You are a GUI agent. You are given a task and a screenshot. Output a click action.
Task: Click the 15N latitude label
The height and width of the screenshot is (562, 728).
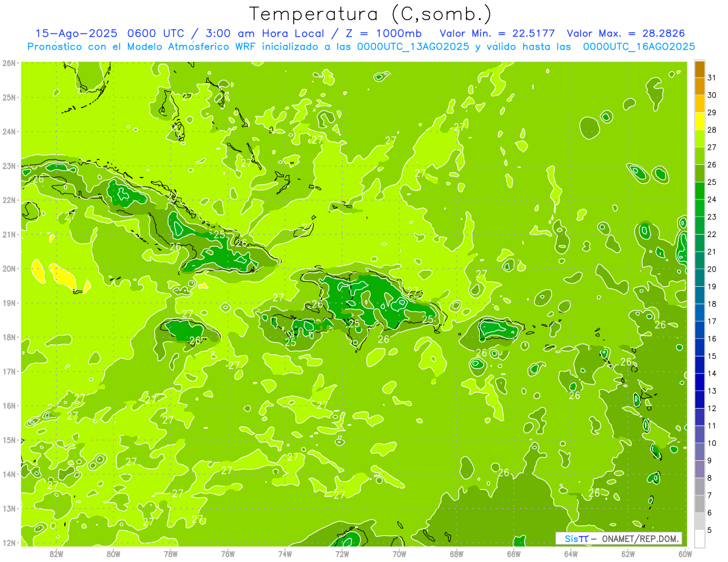9,440
